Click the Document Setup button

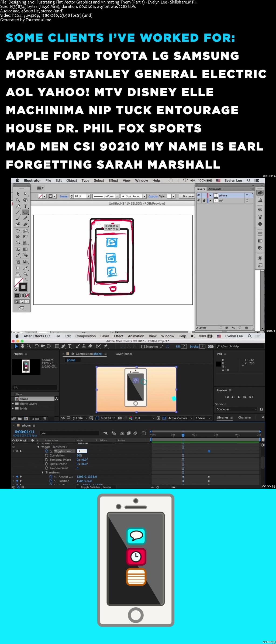click(x=187, y=196)
